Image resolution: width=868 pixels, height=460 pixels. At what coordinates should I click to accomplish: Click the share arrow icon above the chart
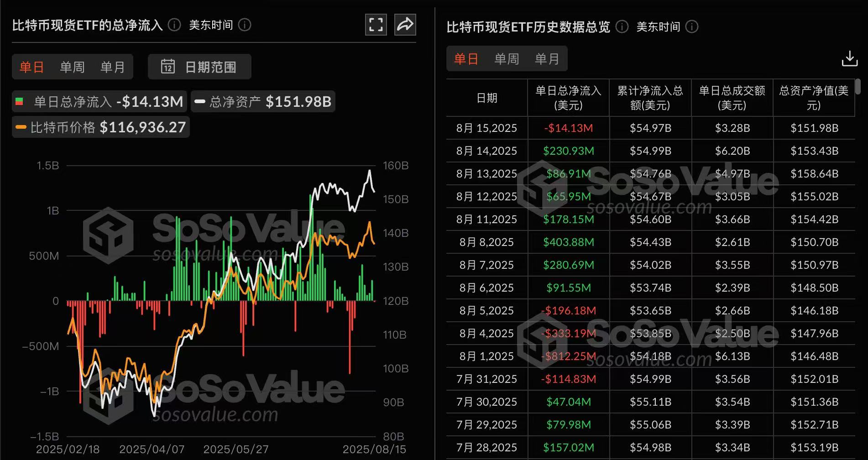pos(404,25)
